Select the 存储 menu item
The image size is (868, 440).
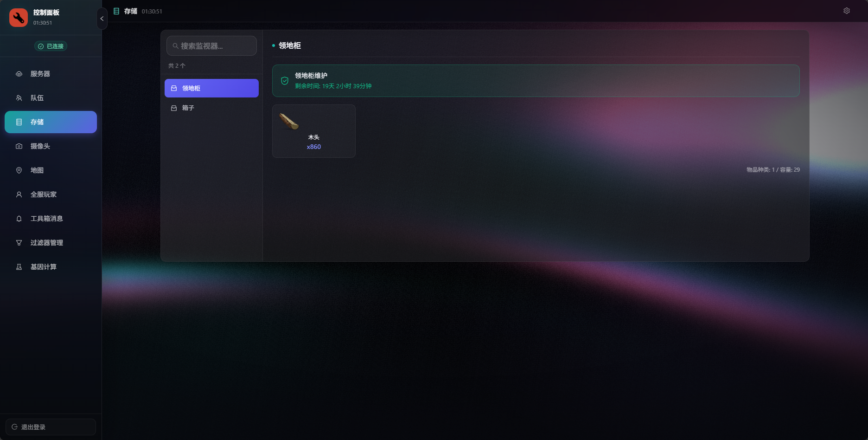(51, 122)
